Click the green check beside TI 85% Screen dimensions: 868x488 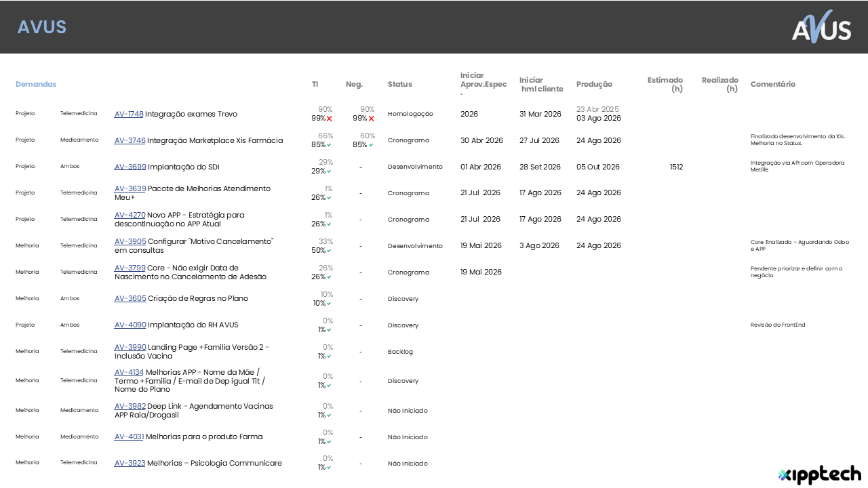tap(329, 145)
